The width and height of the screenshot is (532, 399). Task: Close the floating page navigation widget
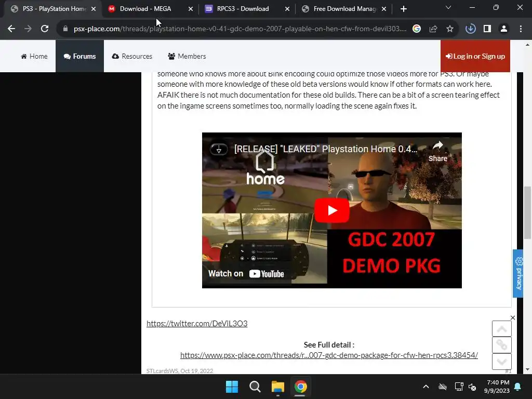513,317
